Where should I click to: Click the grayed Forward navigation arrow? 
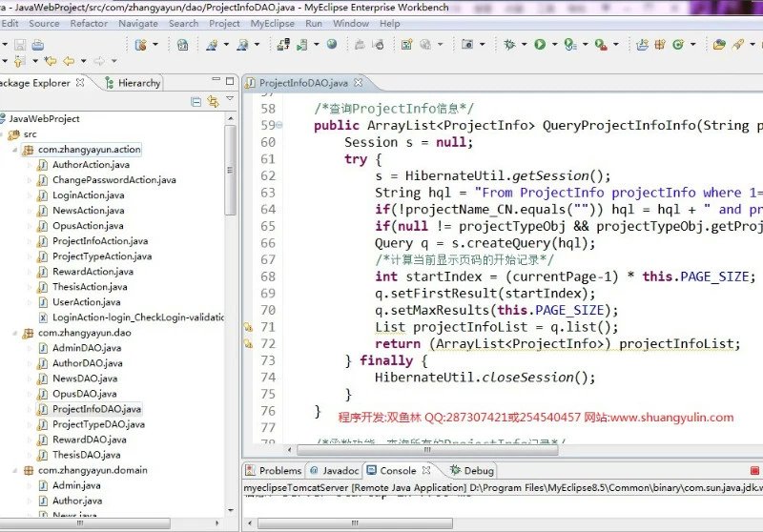coord(99,61)
